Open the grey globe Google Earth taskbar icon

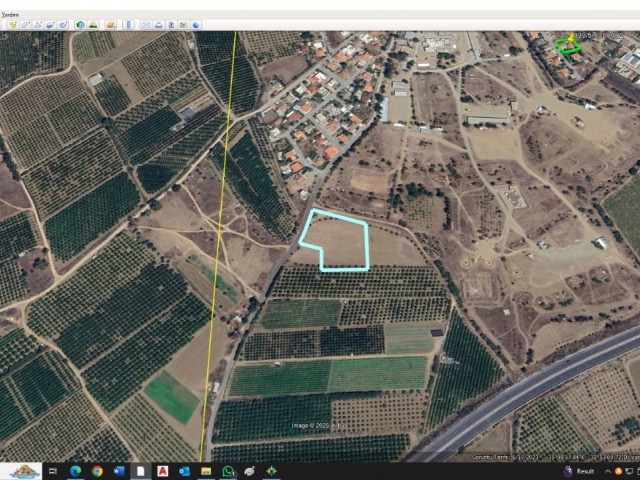pyautogui.click(x=249, y=471)
